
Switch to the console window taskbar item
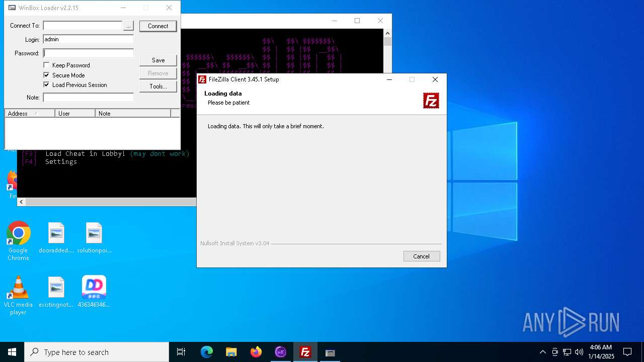pyautogui.click(x=330, y=352)
